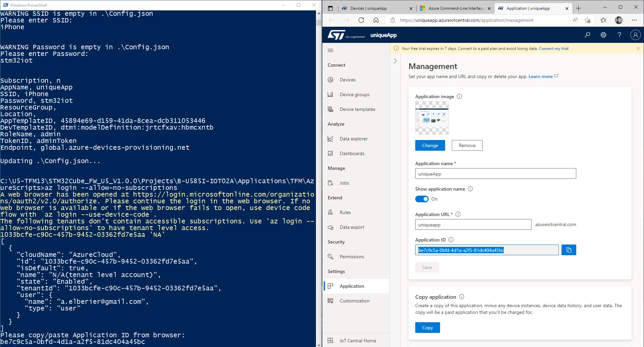Open Data export in the sidebar

(356, 227)
